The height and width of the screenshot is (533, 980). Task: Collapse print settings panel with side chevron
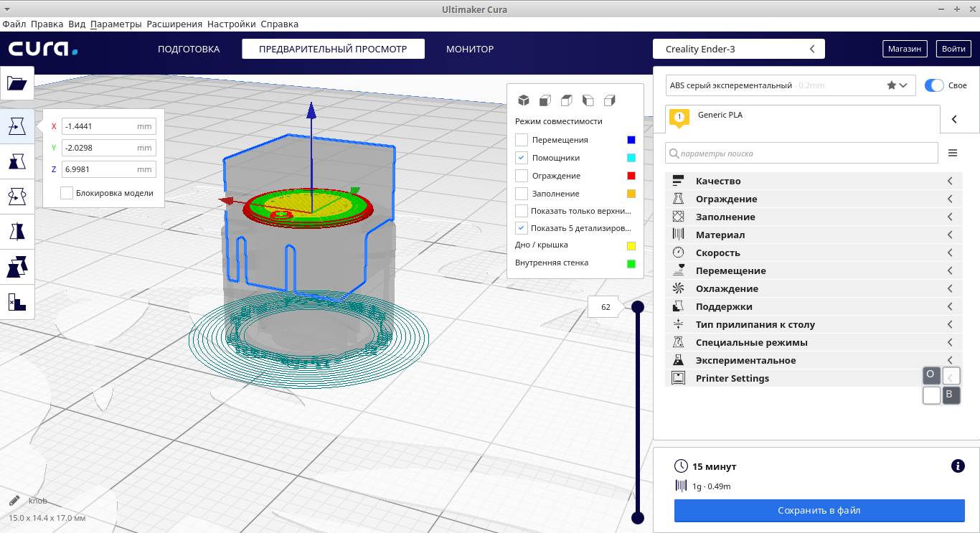point(954,119)
